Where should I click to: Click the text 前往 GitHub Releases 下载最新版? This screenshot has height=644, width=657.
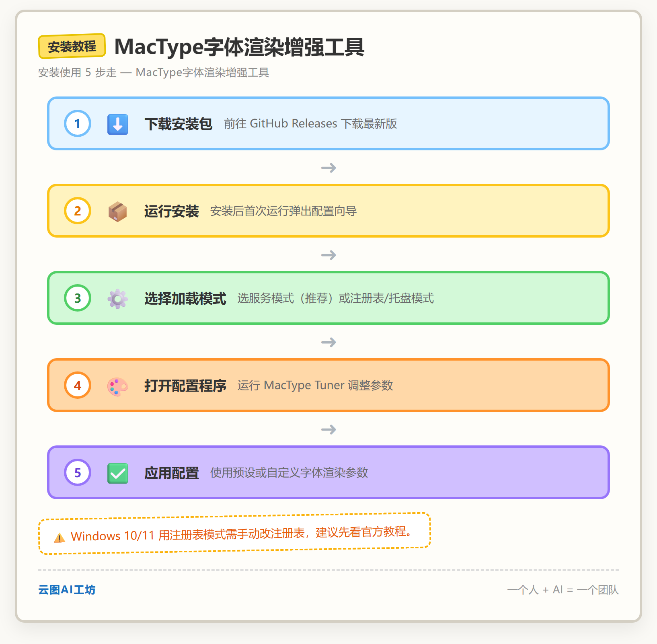pyautogui.click(x=310, y=124)
